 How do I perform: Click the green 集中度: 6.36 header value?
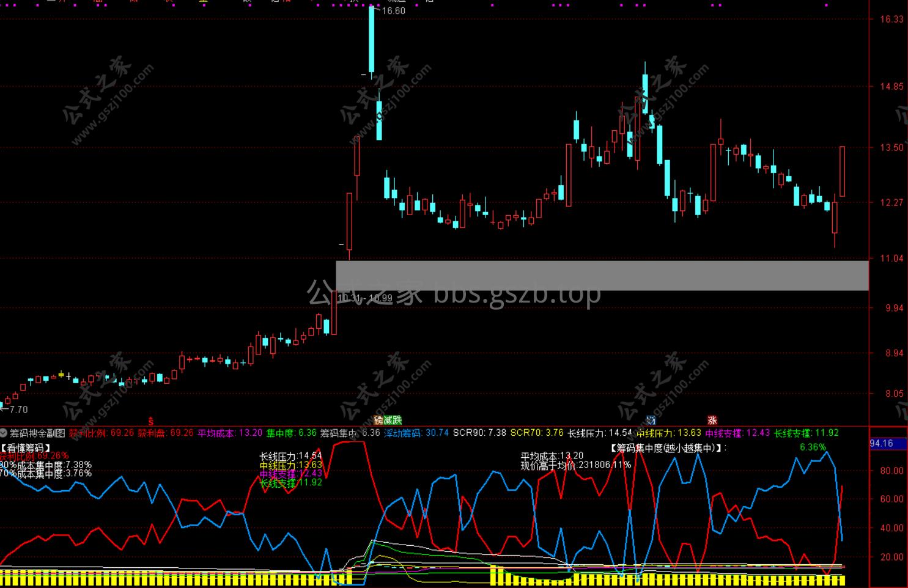(291, 433)
